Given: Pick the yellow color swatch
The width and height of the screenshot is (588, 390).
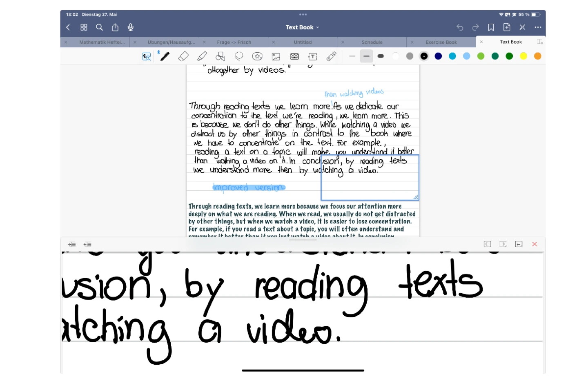Looking at the screenshot, I should pos(523,56).
